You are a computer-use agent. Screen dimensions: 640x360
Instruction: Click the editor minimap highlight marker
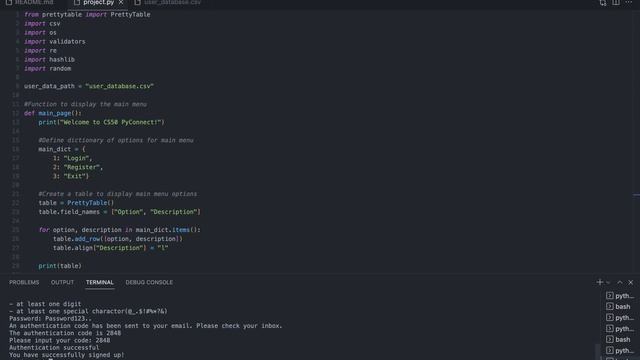click(636, 195)
